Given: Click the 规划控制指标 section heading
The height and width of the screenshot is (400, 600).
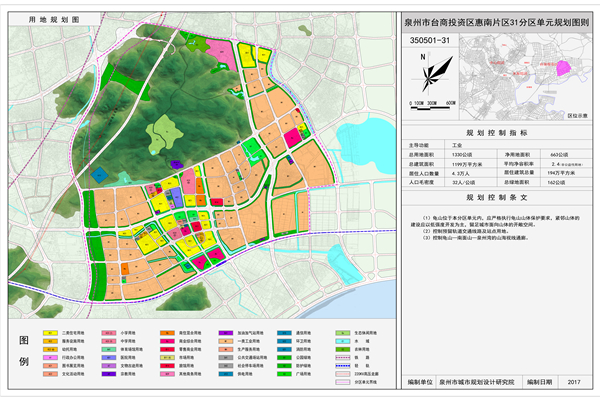Looking at the screenshot, I should click(x=490, y=131).
